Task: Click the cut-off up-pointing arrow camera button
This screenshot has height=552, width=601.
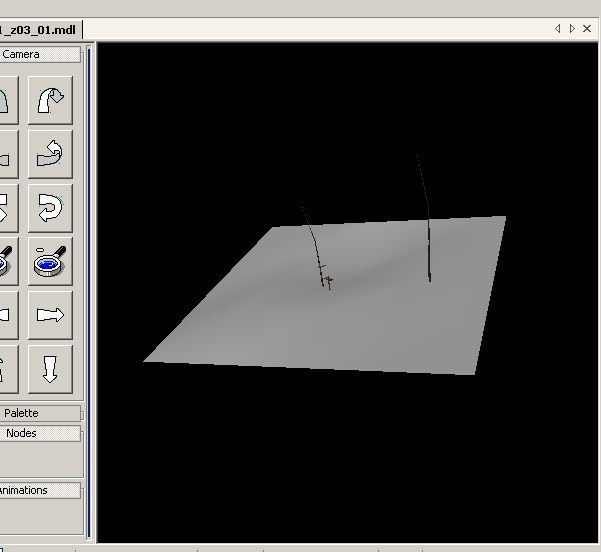Action: (5, 368)
